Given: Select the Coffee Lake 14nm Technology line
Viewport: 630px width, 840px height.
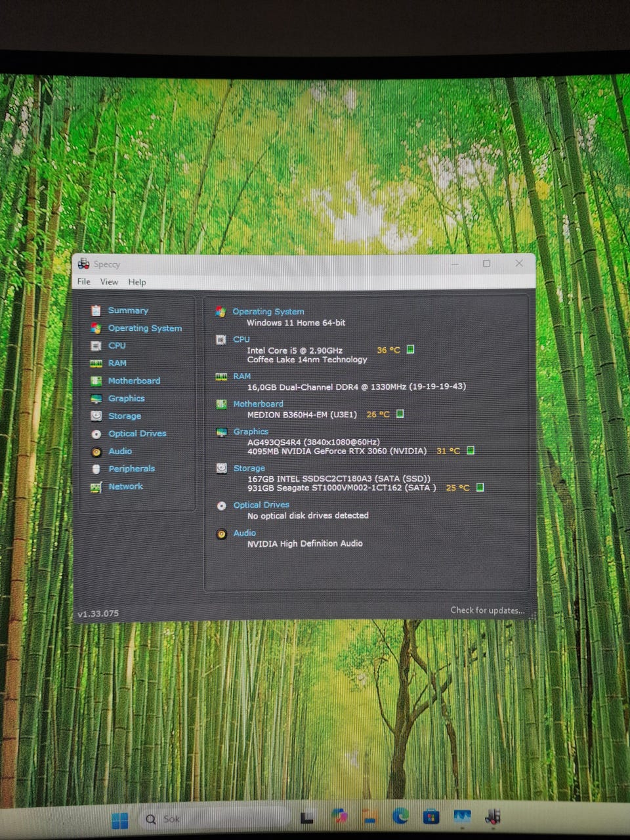Looking at the screenshot, I should coord(307,360).
